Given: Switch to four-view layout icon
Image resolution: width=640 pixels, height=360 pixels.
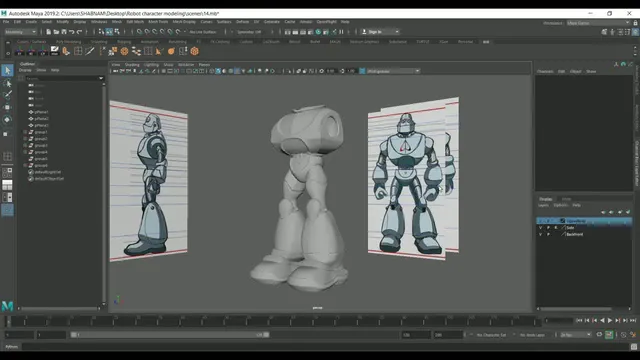Looking at the screenshot, I should (7, 173).
